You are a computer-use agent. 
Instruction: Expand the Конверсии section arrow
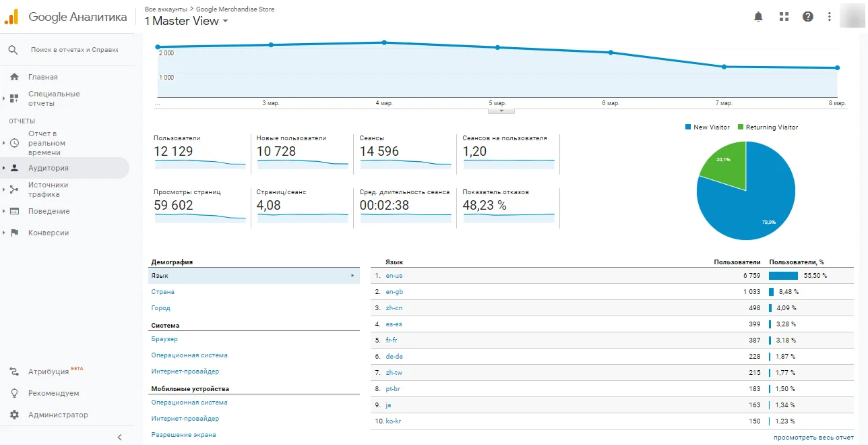coord(3,233)
